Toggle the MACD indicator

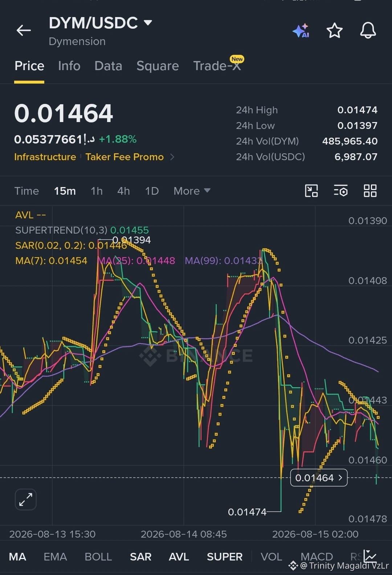(317, 556)
